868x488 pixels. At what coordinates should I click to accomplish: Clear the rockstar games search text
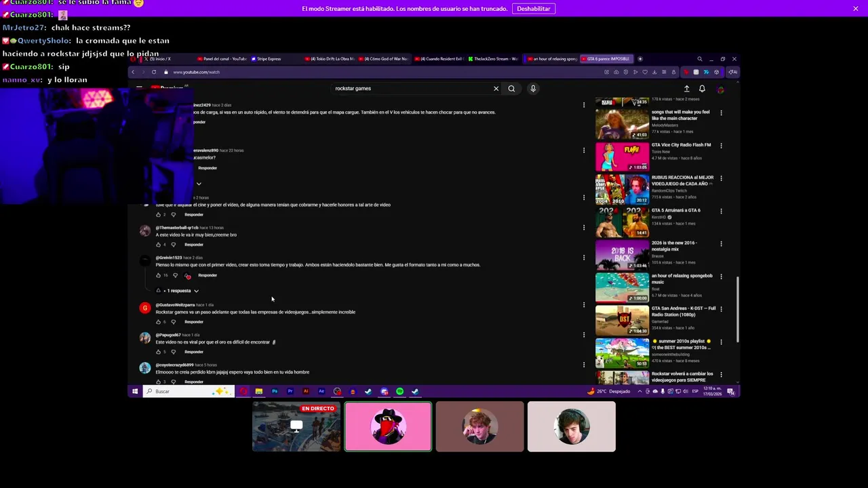pyautogui.click(x=496, y=88)
